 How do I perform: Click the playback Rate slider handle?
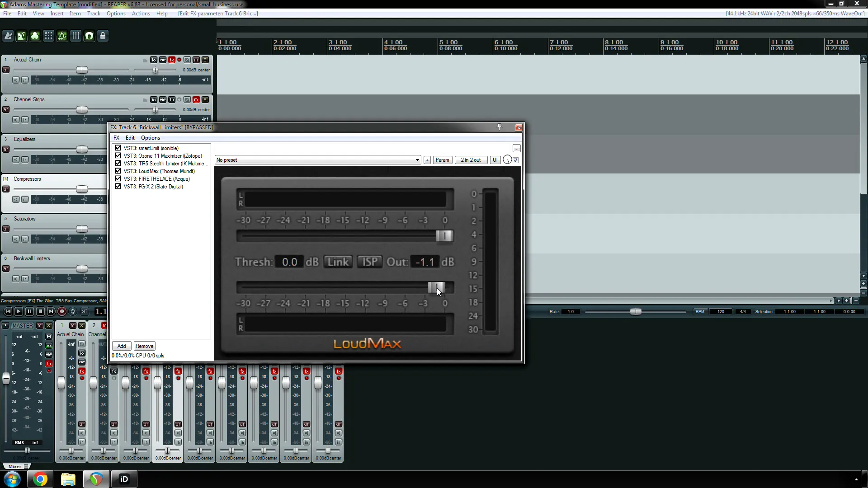pos(636,312)
